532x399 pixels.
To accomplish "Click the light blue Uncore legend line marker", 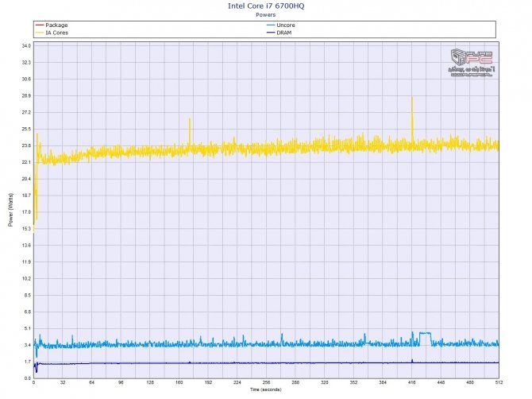I will tap(271, 25).
